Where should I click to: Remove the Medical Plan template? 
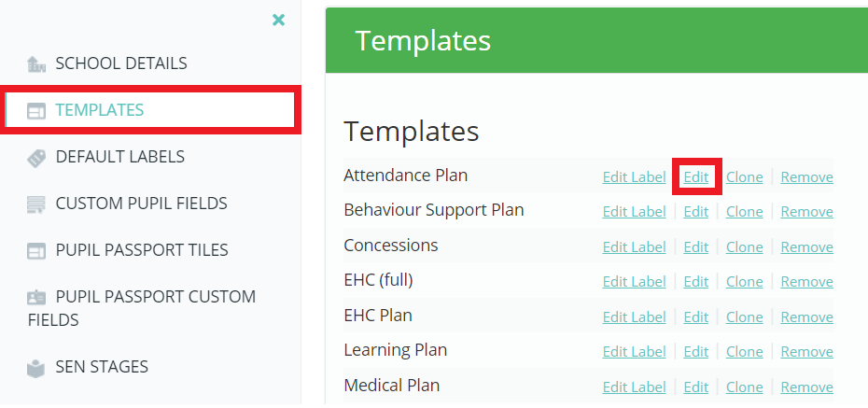[806, 387]
